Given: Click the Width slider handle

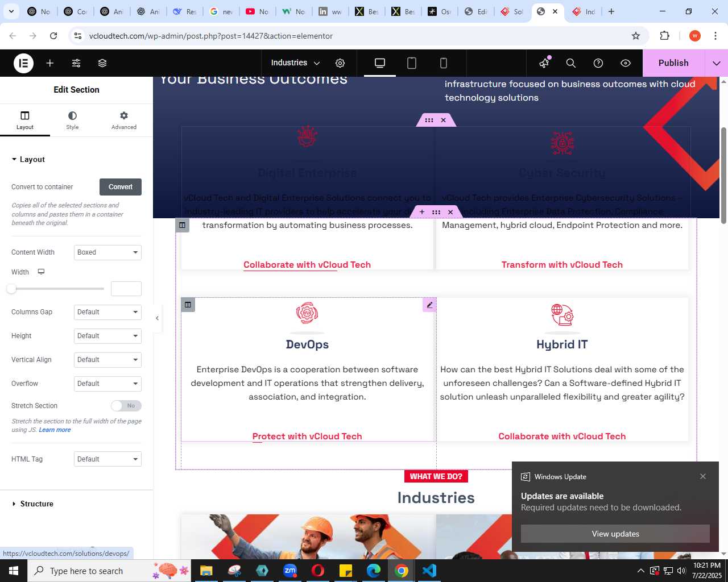Looking at the screenshot, I should click(11, 289).
